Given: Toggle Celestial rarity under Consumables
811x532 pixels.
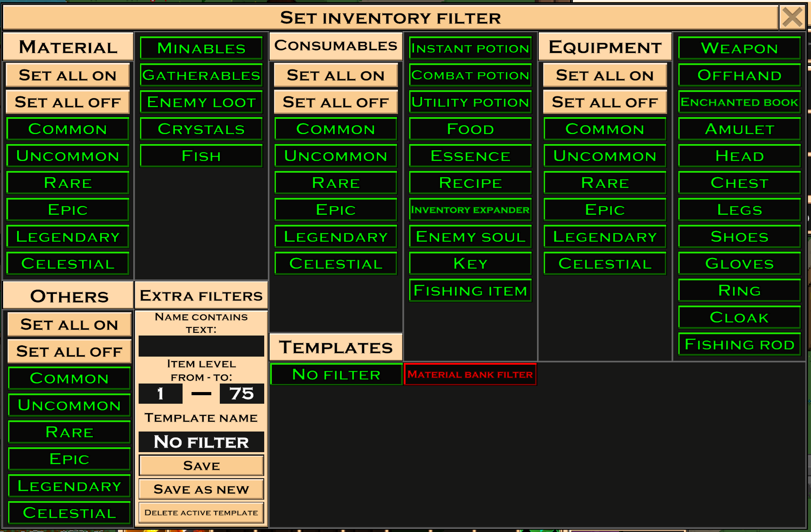Looking at the screenshot, I should pyautogui.click(x=336, y=264).
